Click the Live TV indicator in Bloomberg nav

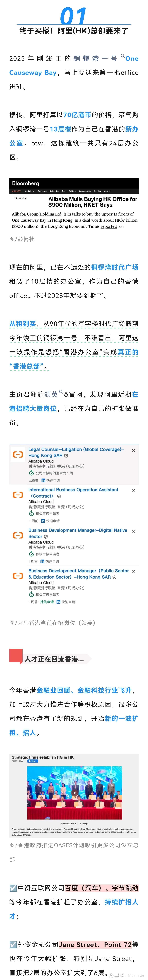click(x=17, y=191)
